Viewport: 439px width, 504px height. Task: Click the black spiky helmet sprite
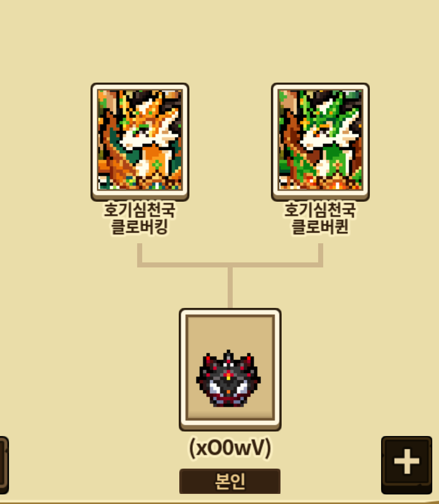(x=228, y=378)
